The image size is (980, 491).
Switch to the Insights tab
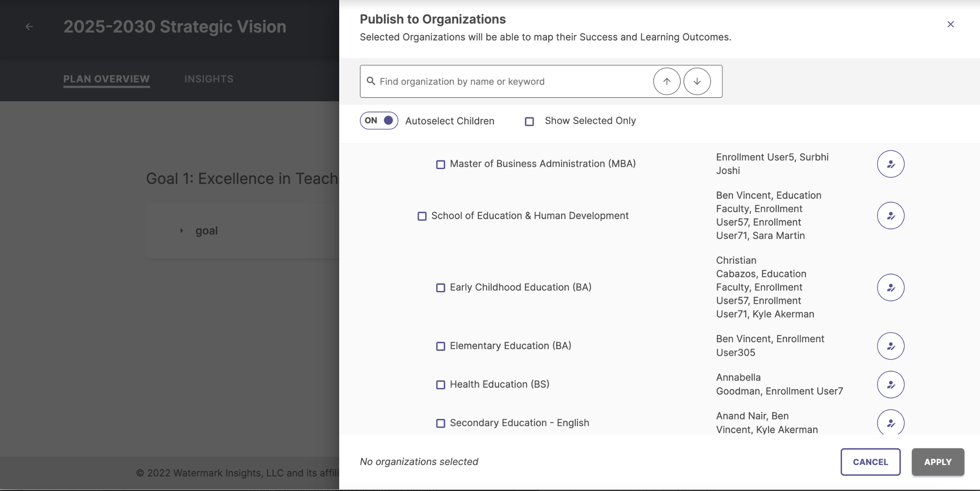click(x=209, y=79)
